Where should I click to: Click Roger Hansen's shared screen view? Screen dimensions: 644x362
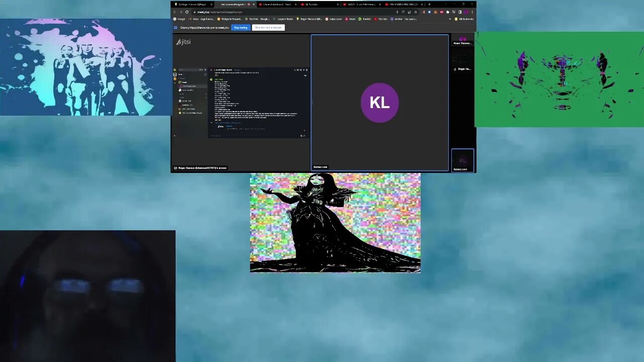point(241,103)
